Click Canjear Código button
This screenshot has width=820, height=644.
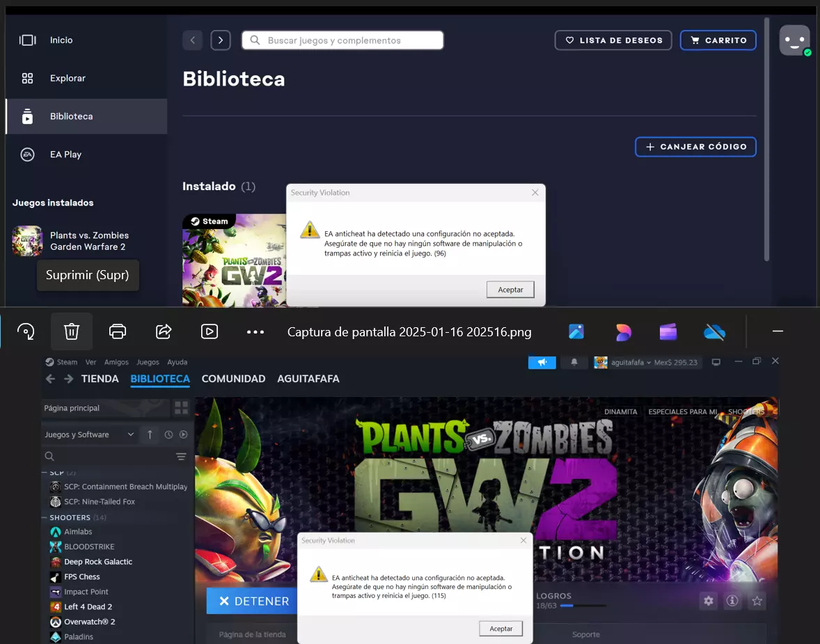pyautogui.click(x=695, y=147)
